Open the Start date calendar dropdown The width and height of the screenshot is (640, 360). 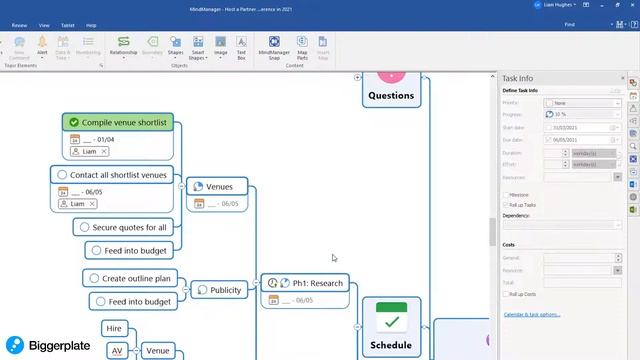click(614, 128)
